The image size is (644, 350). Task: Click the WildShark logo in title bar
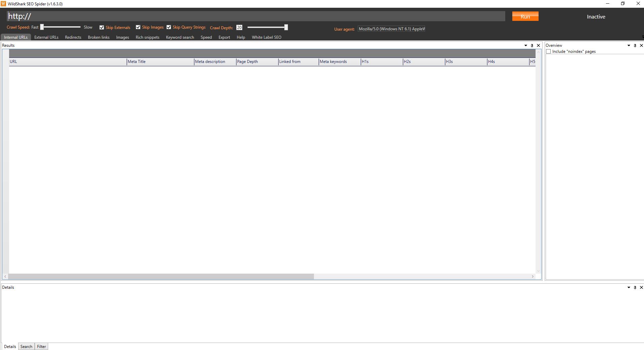tap(3, 4)
